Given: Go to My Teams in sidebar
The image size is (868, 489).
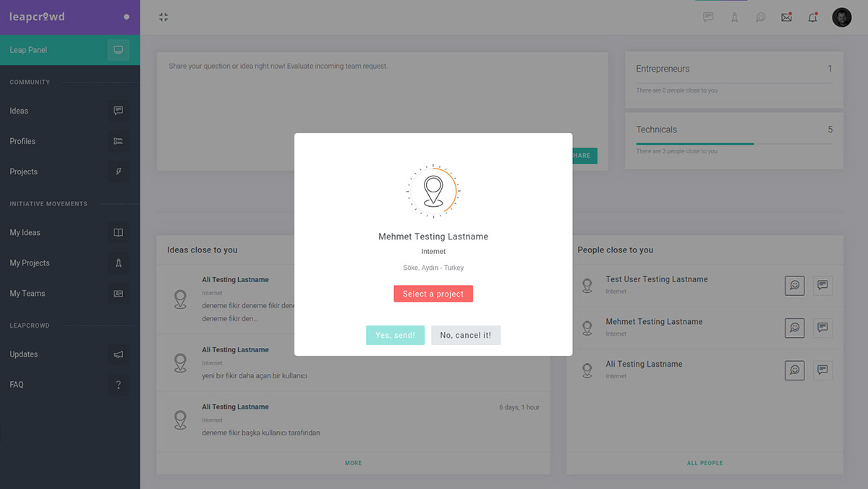Looking at the screenshot, I should click(x=70, y=293).
